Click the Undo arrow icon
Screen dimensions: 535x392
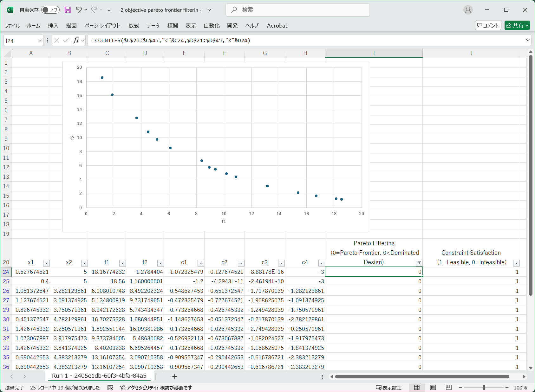[79, 10]
